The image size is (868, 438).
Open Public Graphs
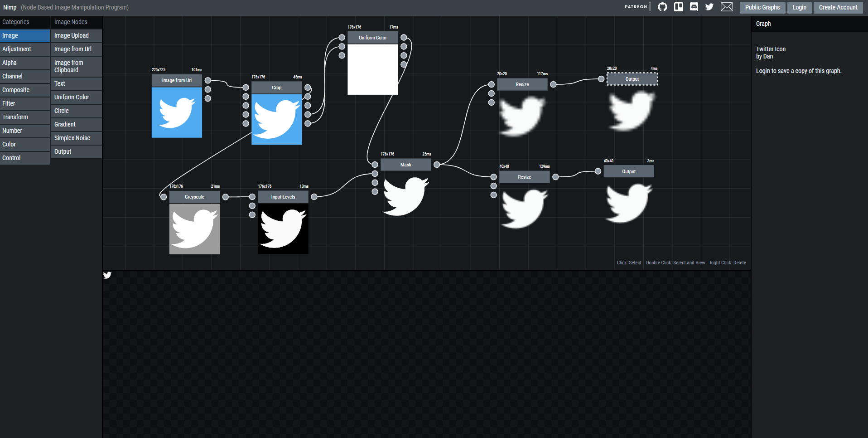tap(762, 7)
